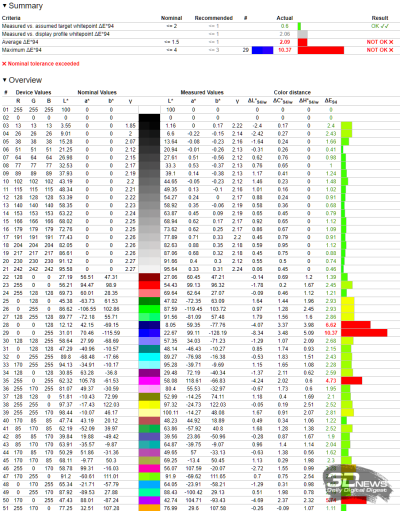This screenshot has height=511, width=400.
Task: Click the Recommended column header in Summary
Action: coord(214,18)
